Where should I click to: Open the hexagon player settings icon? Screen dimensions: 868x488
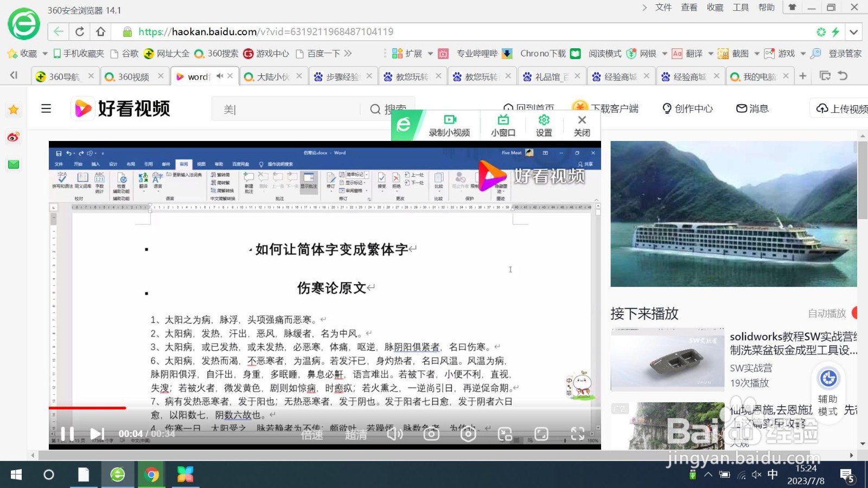(468, 434)
